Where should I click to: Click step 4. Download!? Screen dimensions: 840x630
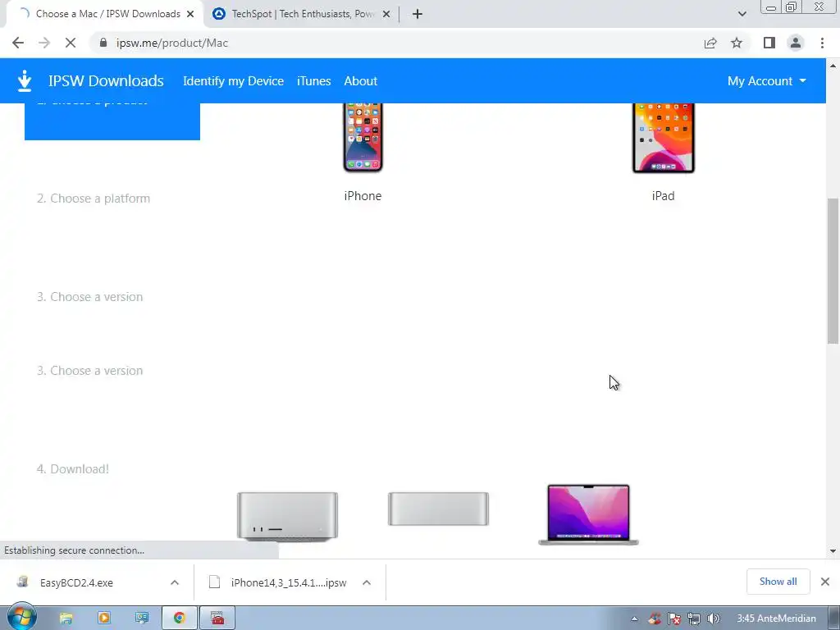(73, 469)
